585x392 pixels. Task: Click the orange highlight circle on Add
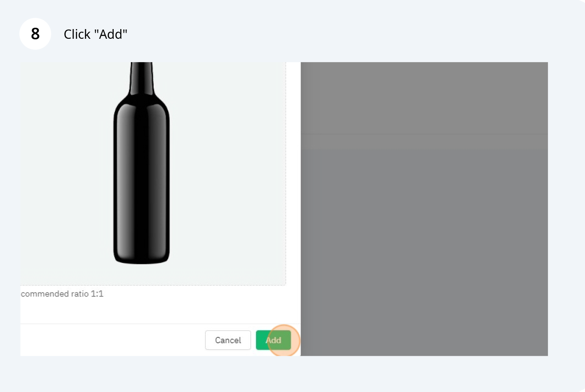pyautogui.click(x=284, y=340)
